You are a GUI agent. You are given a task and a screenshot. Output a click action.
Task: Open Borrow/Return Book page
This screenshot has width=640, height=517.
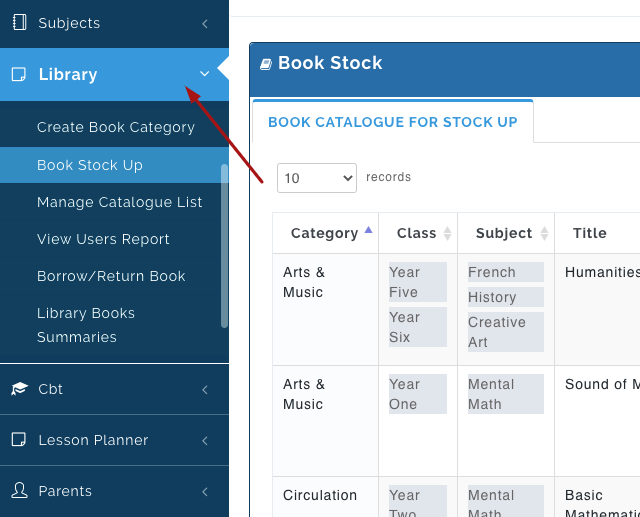click(111, 276)
